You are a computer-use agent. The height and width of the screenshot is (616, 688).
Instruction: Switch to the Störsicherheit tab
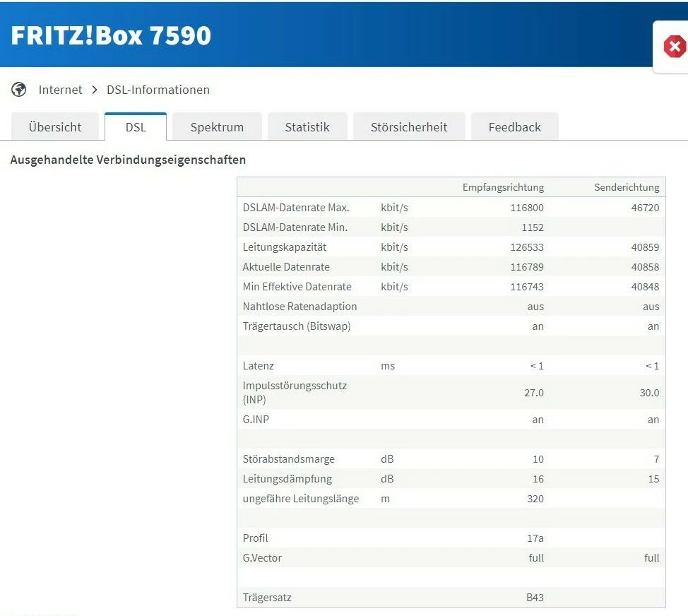pyautogui.click(x=409, y=126)
